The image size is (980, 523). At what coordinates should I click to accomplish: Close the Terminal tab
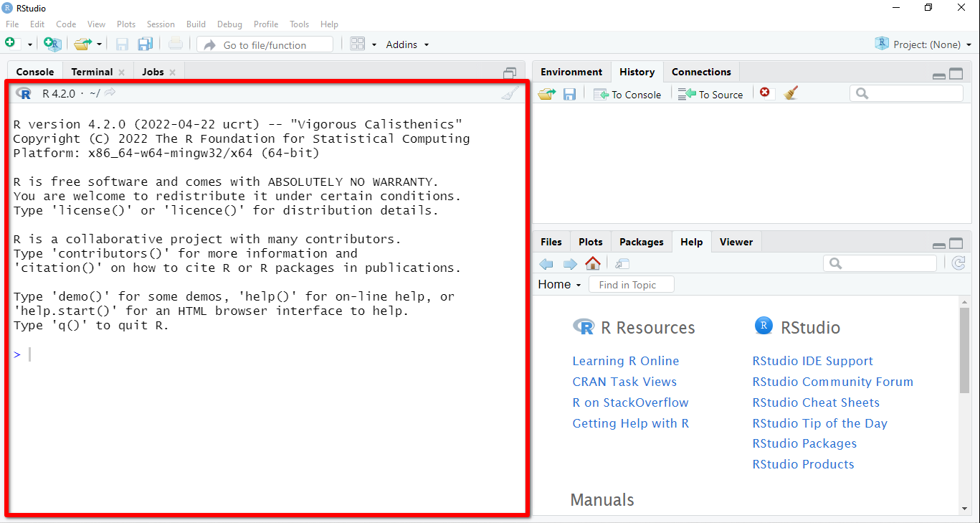121,72
